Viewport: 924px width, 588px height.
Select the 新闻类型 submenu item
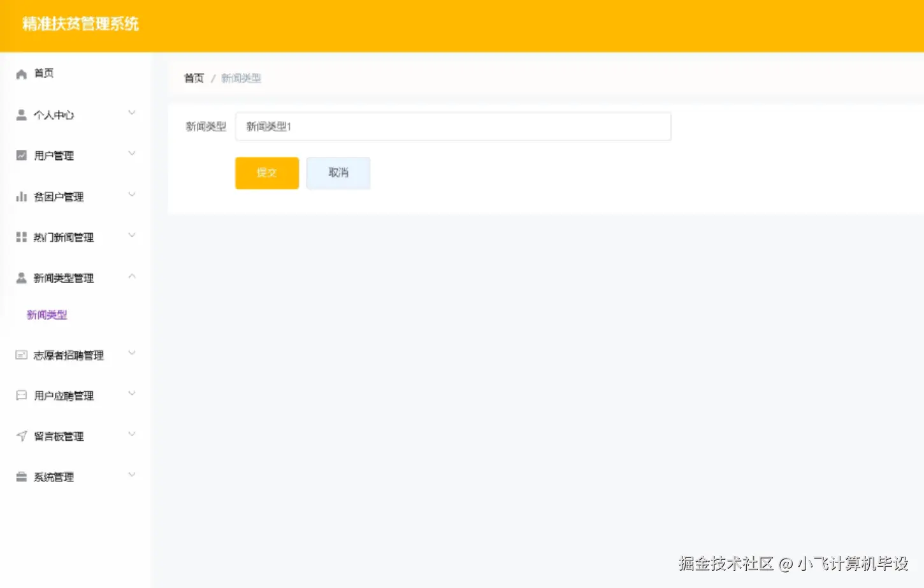pyautogui.click(x=47, y=315)
